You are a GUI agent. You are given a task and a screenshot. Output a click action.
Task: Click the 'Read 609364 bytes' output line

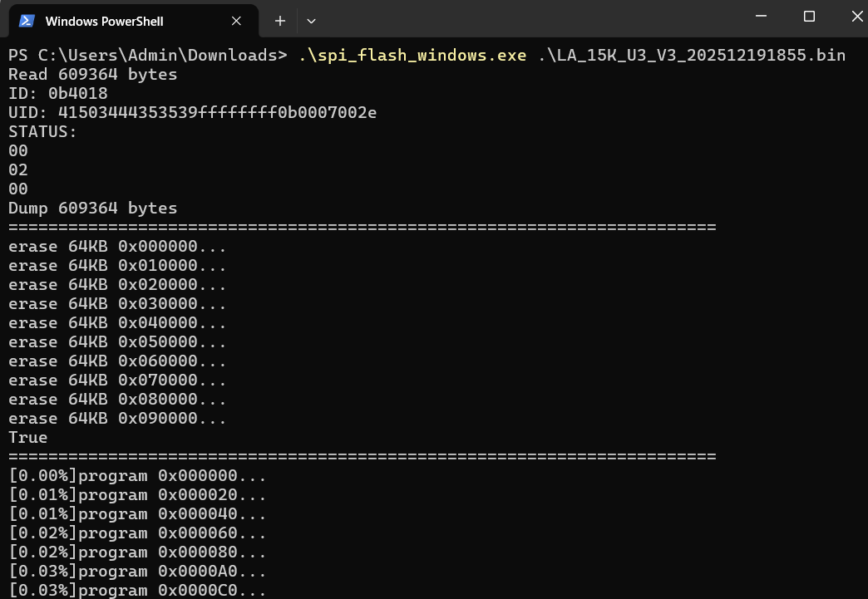point(92,75)
